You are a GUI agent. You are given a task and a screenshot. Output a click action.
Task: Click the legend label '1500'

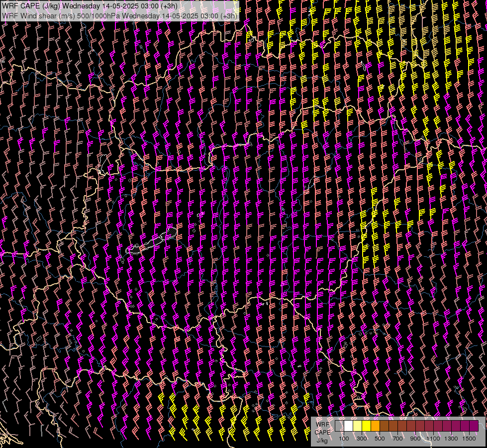click(x=469, y=439)
